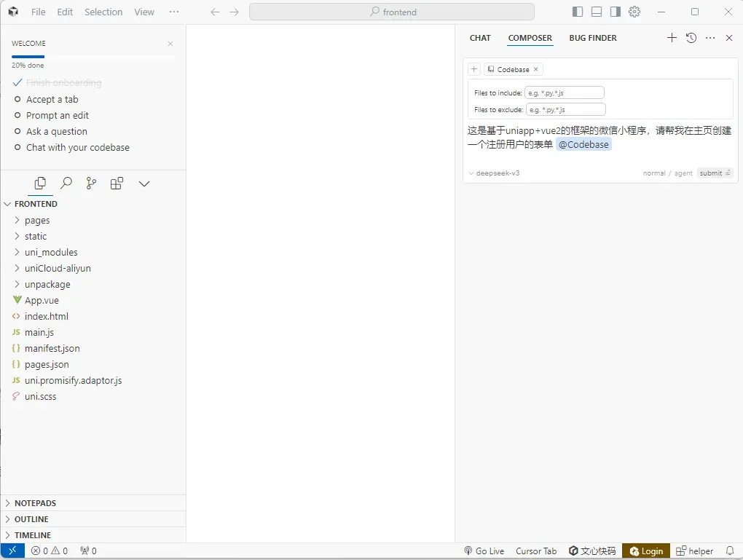This screenshot has width=743, height=560.
Task: Open the application logo menu
Action: pos(13,12)
